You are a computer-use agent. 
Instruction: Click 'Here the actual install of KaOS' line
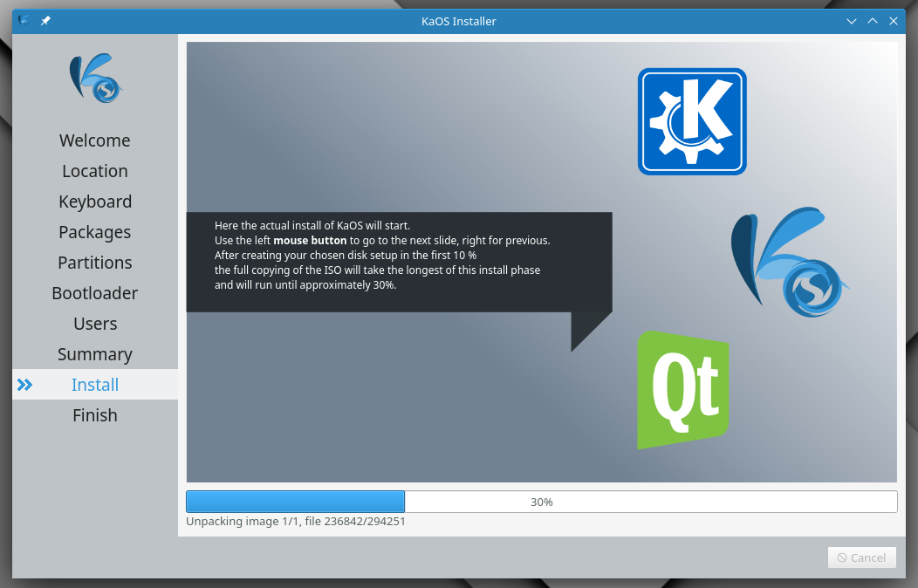pos(312,225)
